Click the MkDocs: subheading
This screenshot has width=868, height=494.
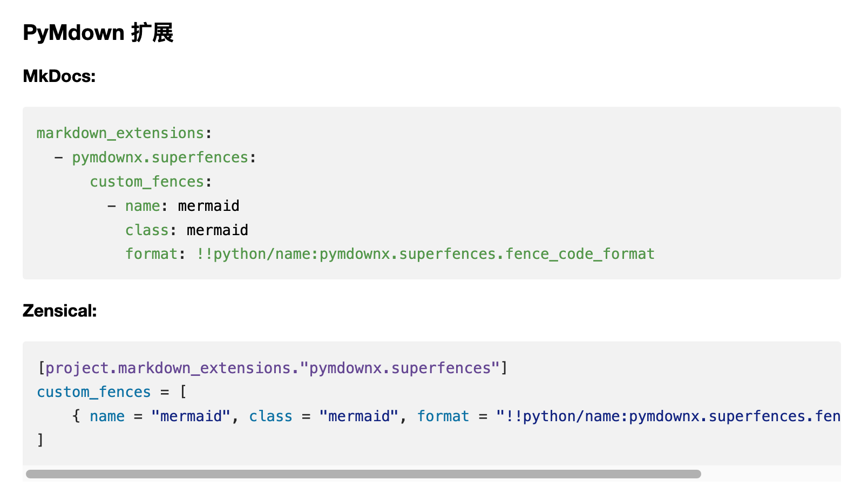tap(59, 76)
